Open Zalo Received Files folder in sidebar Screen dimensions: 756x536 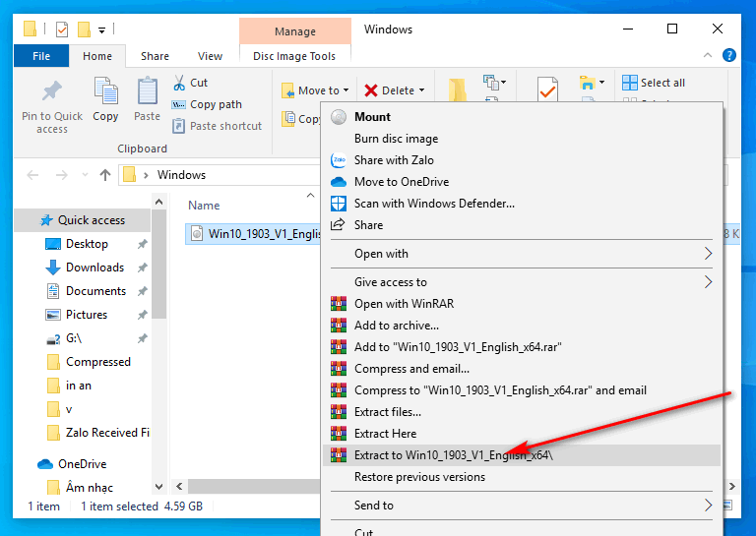point(98,433)
